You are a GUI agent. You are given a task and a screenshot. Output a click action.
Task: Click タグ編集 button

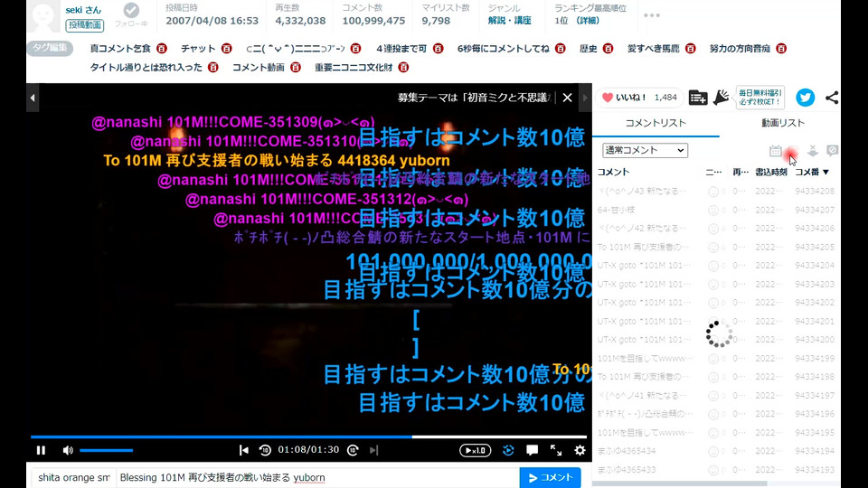[x=50, y=48]
